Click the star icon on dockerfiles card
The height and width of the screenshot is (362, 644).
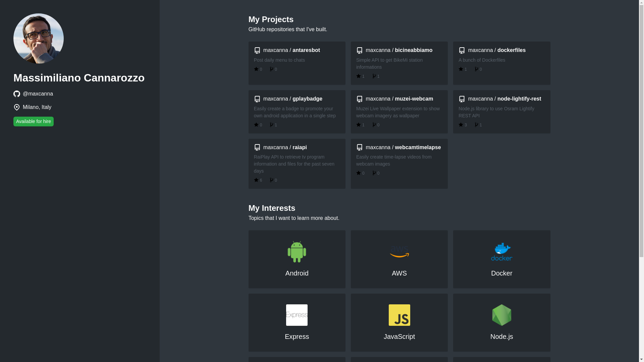tap(461, 69)
